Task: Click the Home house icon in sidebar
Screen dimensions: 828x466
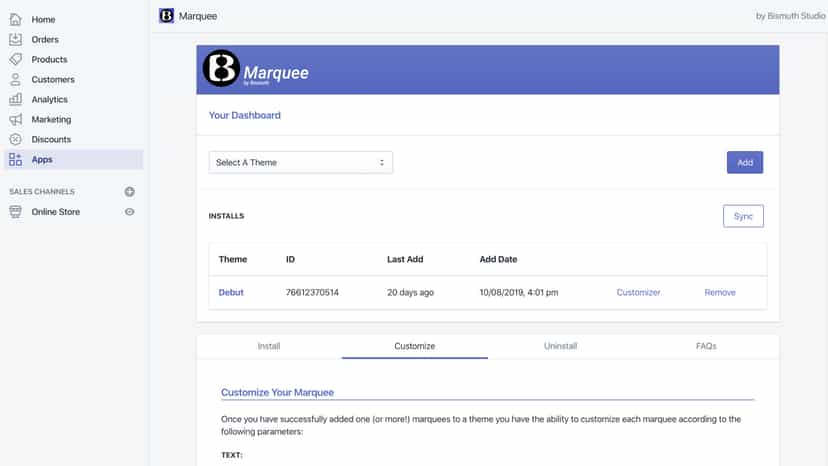Action: [15, 20]
